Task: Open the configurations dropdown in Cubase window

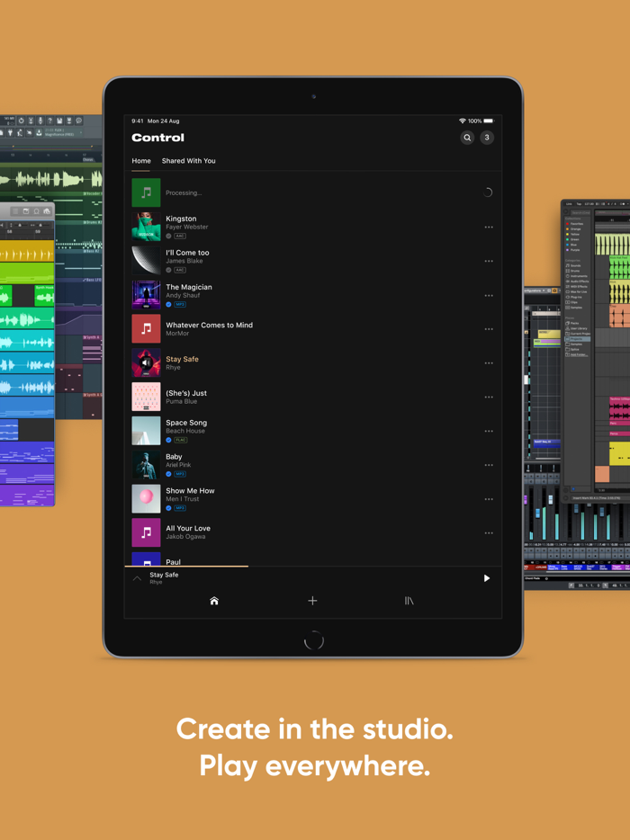Action: [x=534, y=290]
